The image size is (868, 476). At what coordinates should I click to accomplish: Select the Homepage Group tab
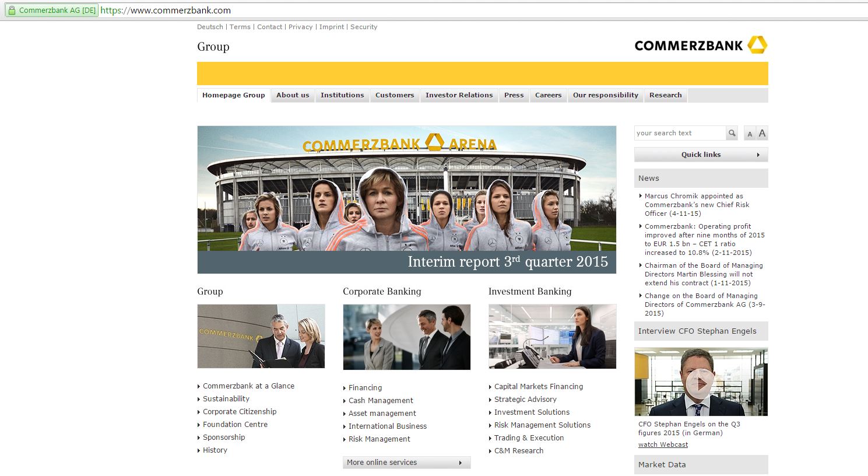coord(234,95)
